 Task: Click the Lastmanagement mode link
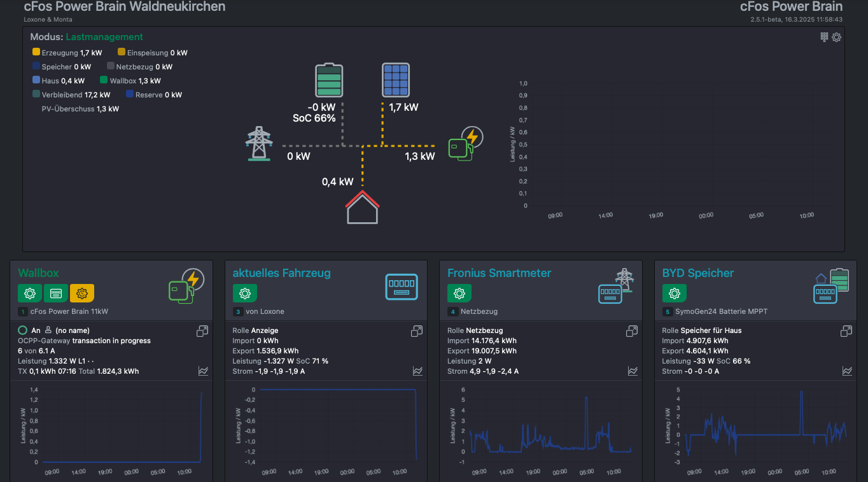coord(104,37)
